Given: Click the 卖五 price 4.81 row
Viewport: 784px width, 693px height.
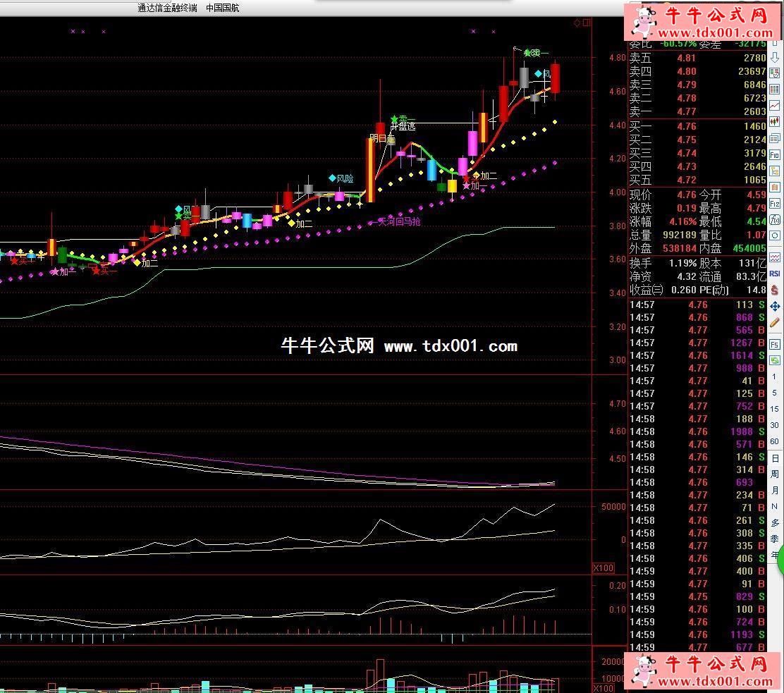Looking at the screenshot, I should coord(697,59).
